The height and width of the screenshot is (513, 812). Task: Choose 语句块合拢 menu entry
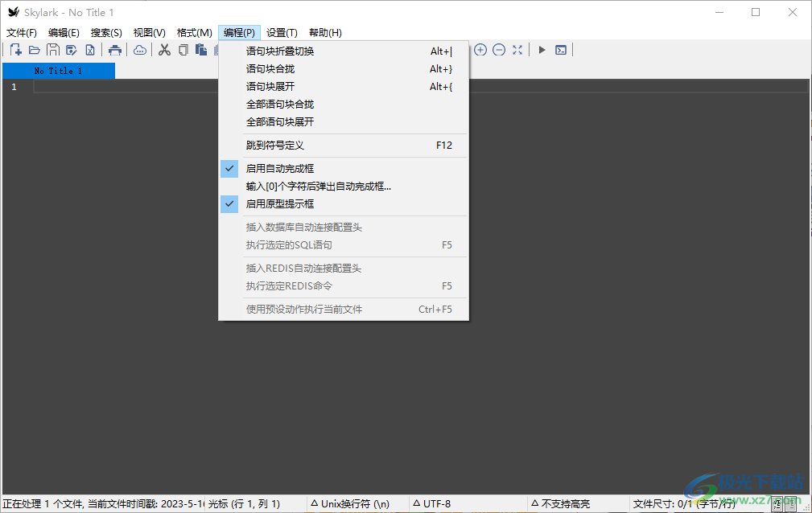[x=344, y=69]
